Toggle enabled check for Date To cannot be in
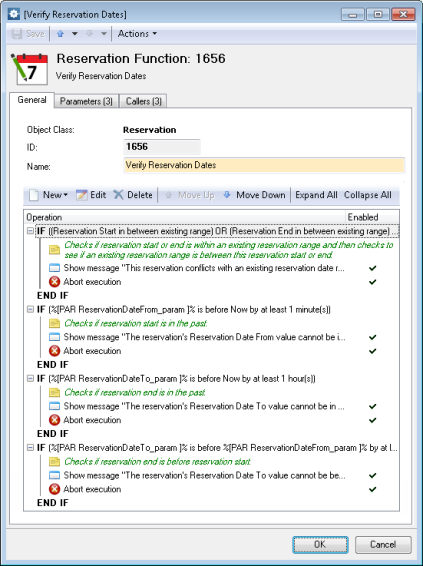423x566 pixels. click(372, 406)
